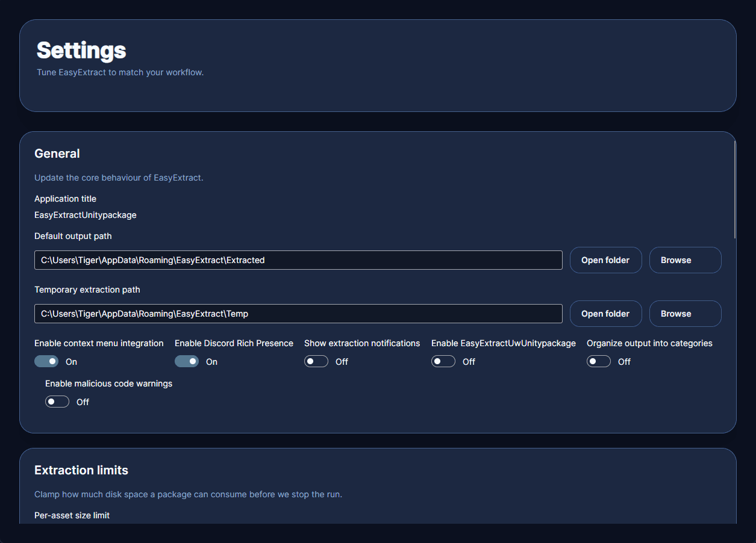Screen dimensions: 756x543
Task: Open folder for Default output path
Action: click(x=605, y=260)
